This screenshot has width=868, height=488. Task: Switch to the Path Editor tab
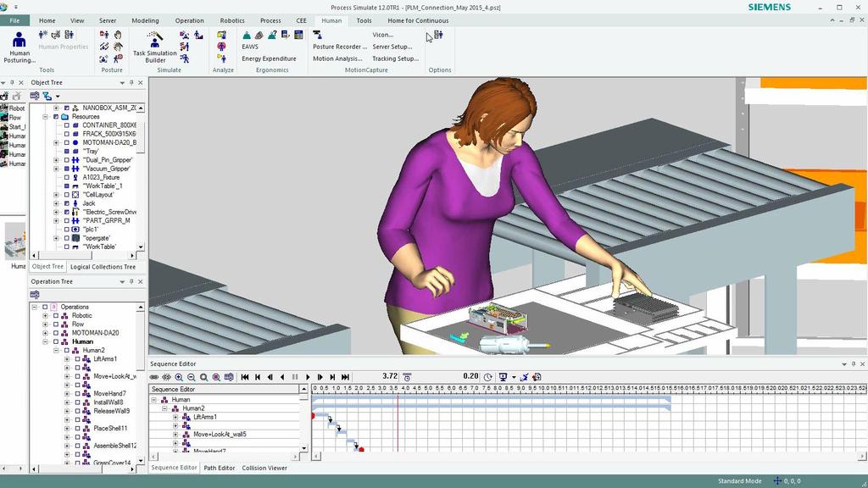(x=220, y=468)
